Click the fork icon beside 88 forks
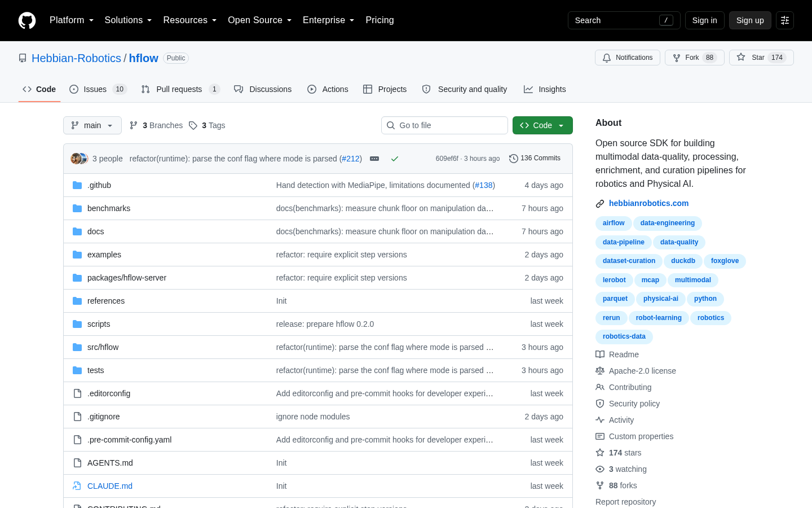 tap(600, 485)
